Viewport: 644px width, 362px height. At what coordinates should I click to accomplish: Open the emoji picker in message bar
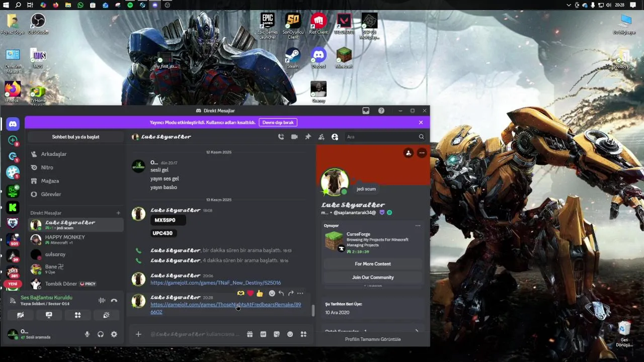(290, 334)
